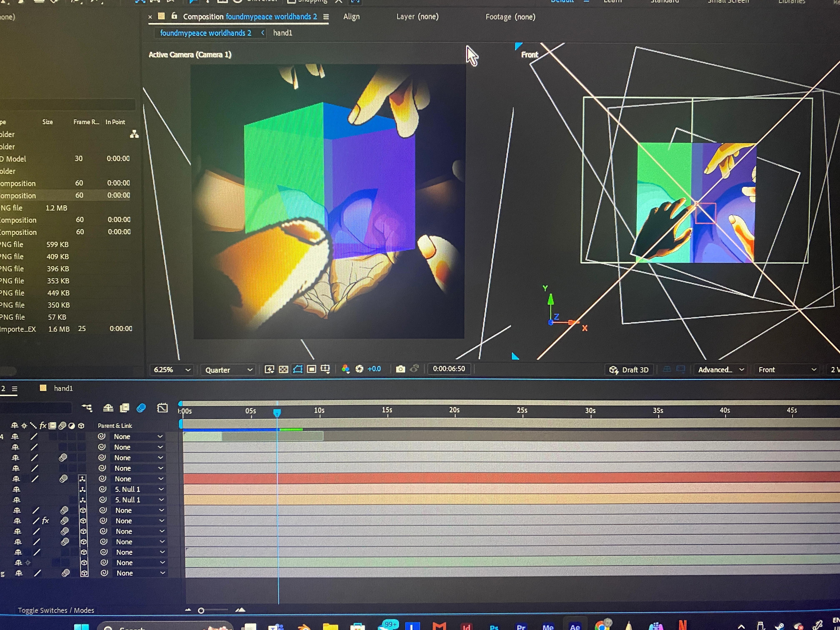Open the Graph Editor icon in the timeline
840x630 pixels.
[x=162, y=408]
